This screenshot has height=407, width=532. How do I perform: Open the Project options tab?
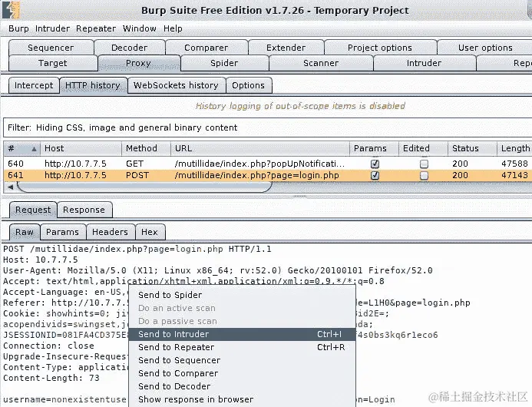pyautogui.click(x=380, y=48)
